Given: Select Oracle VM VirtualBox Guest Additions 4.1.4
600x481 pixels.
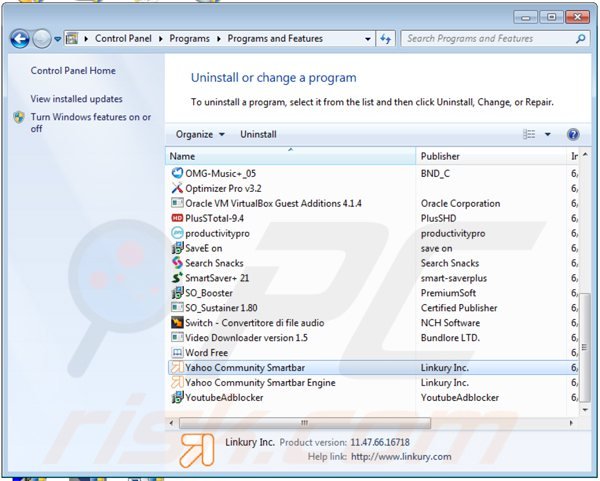Looking at the screenshot, I should tap(273, 203).
